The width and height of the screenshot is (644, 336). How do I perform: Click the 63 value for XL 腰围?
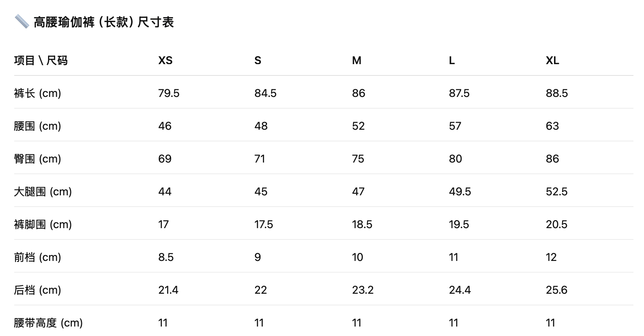tap(552, 126)
